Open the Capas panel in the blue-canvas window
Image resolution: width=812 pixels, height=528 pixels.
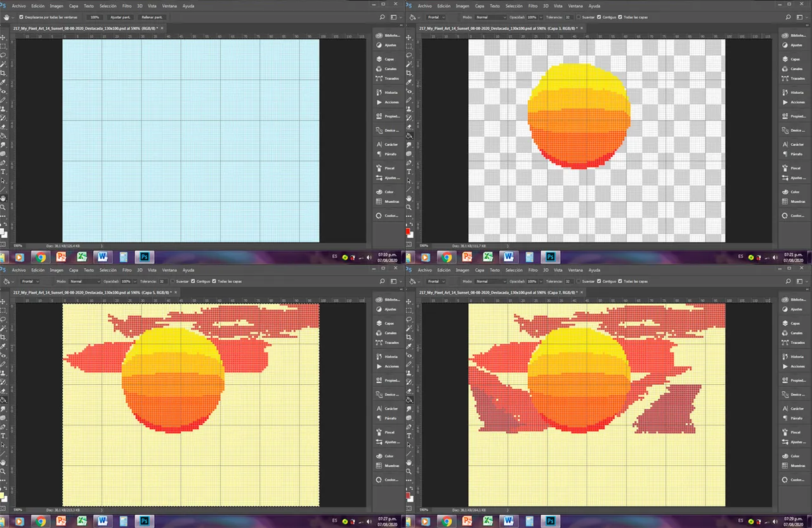(x=386, y=59)
